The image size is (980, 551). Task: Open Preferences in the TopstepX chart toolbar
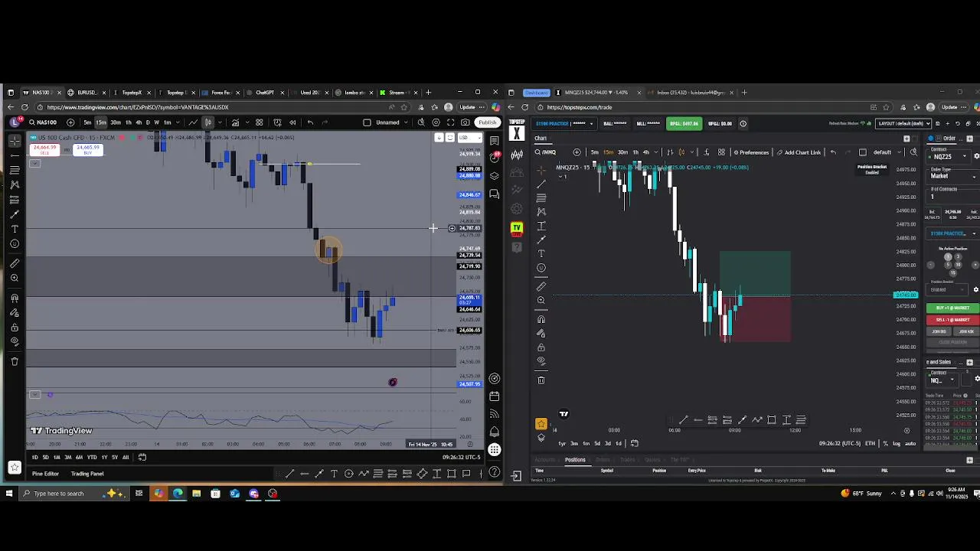coord(750,152)
